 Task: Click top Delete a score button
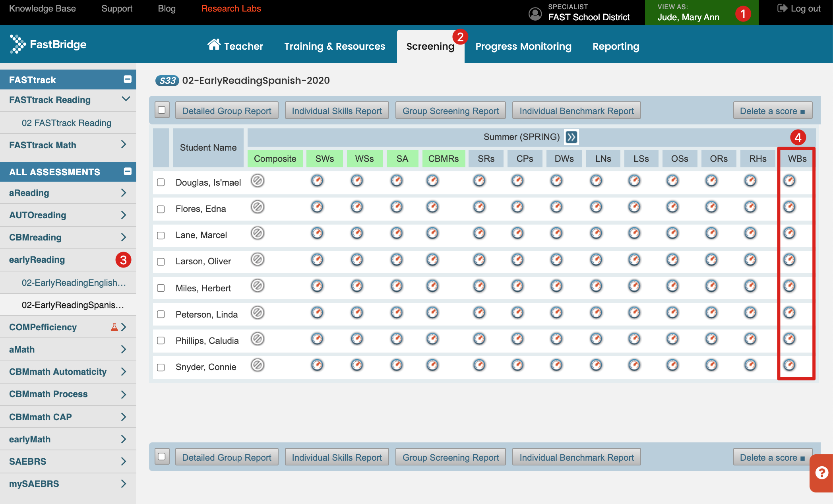tap(773, 110)
